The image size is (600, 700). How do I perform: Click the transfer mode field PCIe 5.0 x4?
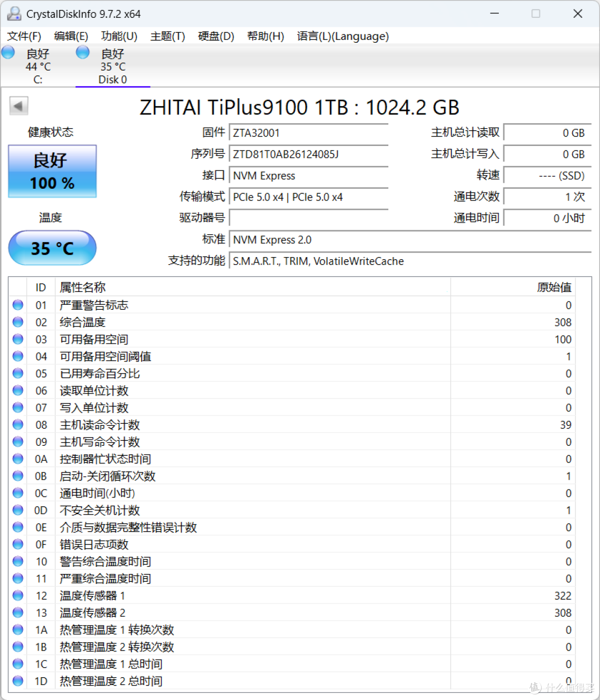pyautogui.click(x=308, y=197)
